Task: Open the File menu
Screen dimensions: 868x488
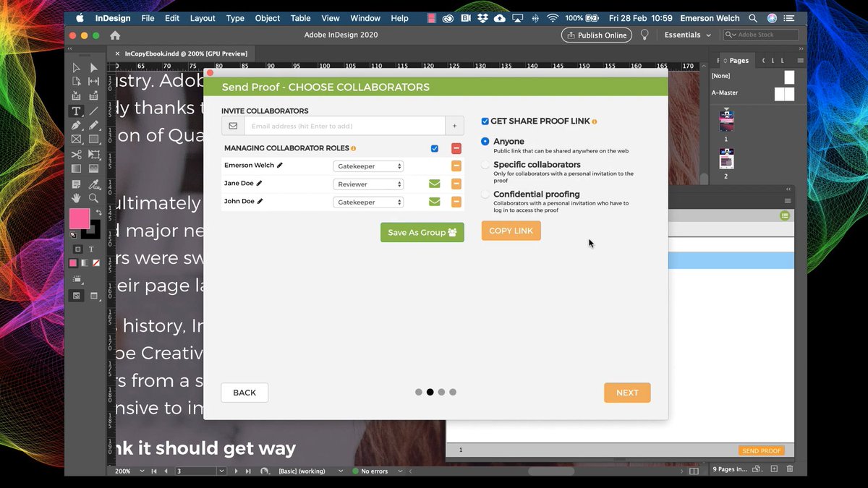Action: 148,18
